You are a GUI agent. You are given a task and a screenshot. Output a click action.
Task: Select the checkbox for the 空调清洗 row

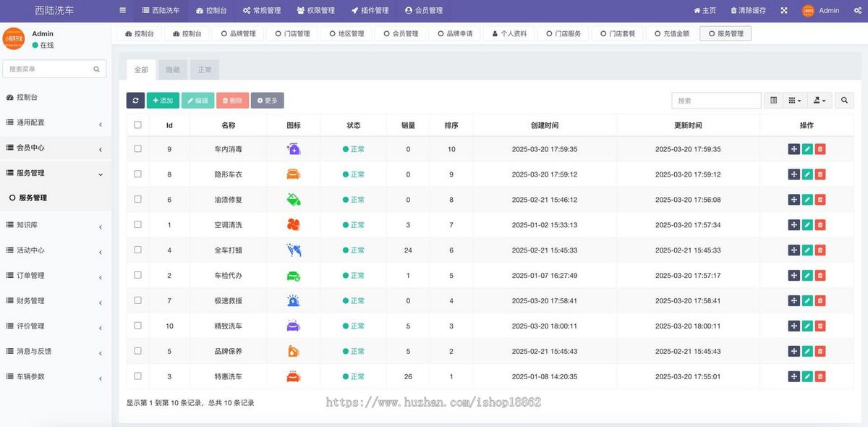(137, 225)
